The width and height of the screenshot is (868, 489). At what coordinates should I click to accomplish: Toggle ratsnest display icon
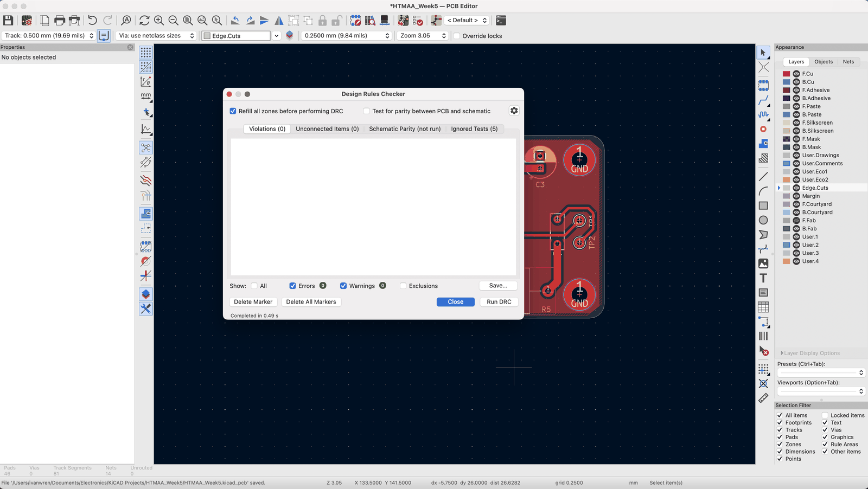tap(146, 147)
